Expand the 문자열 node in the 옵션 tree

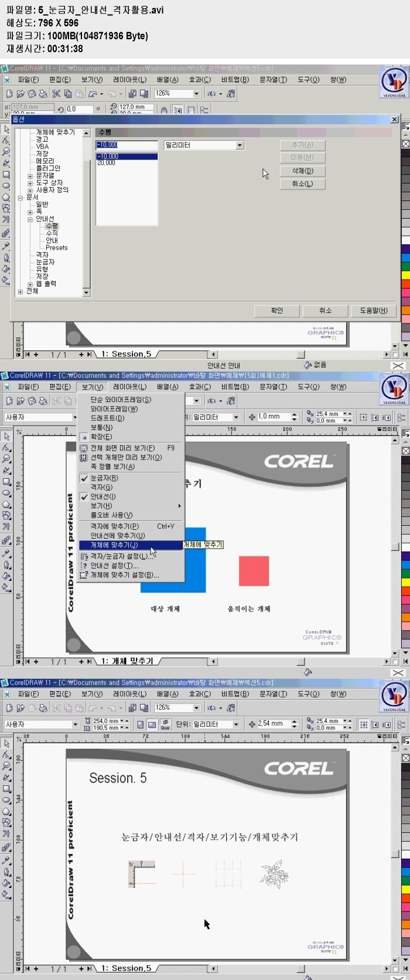coord(30,176)
